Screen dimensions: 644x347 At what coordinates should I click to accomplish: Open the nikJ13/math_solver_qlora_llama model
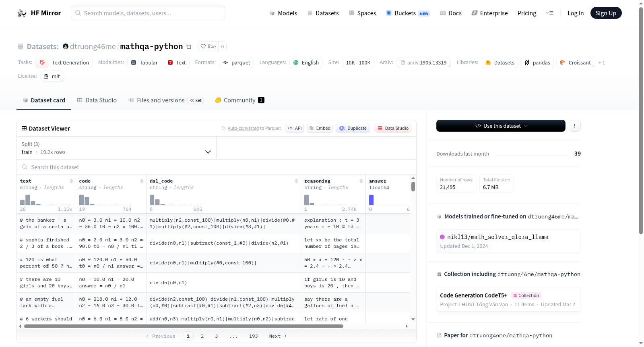508,241
